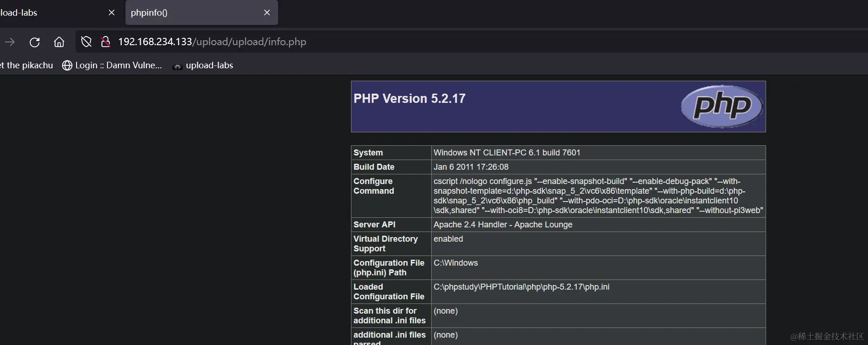The image size is (868, 345).
Task: Click the php-5.2.17\php.ini path value
Action: 522,287
